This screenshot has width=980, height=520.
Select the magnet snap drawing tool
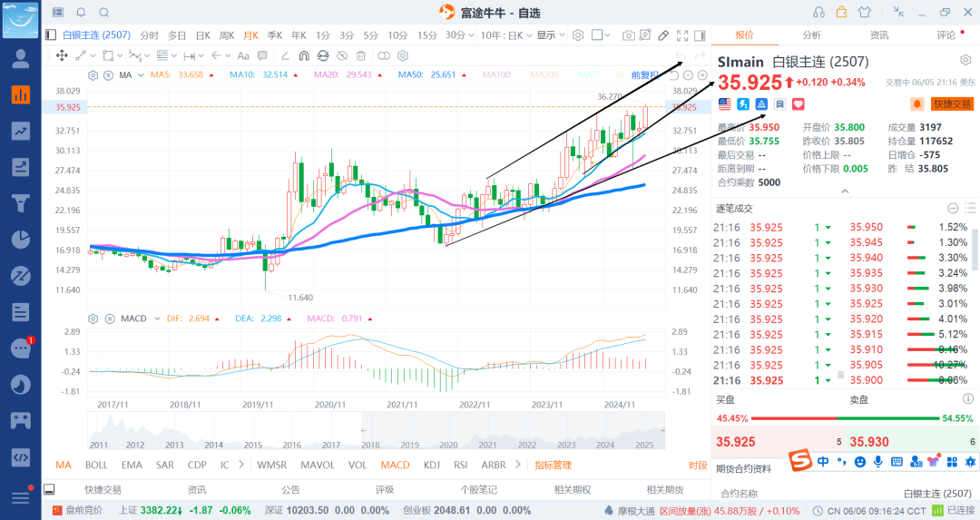pyautogui.click(x=303, y=56)
